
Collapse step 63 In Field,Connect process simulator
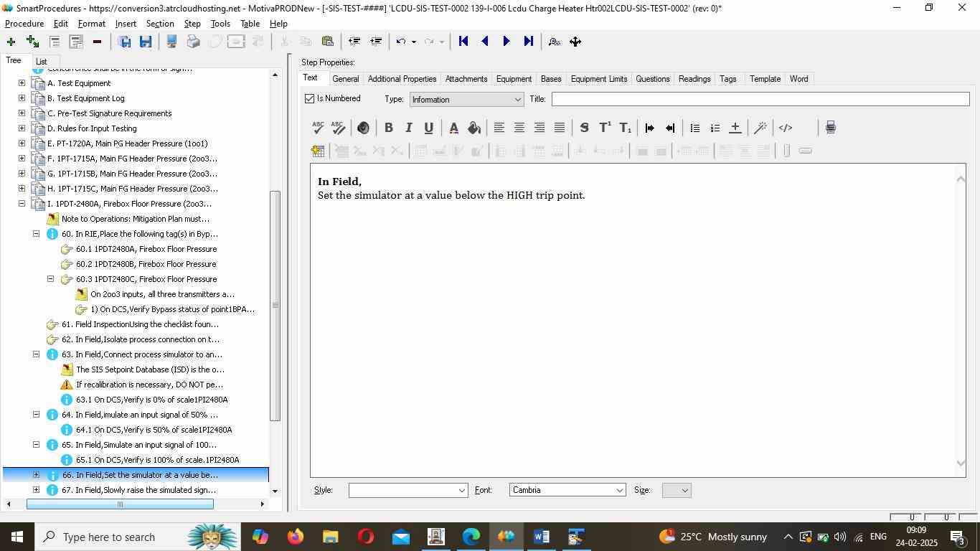pos(36,354)
